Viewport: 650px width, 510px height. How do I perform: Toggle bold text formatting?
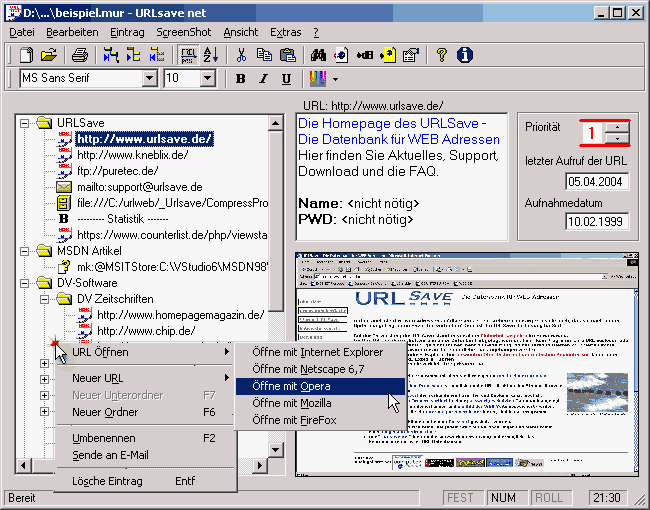pos(240,79)
